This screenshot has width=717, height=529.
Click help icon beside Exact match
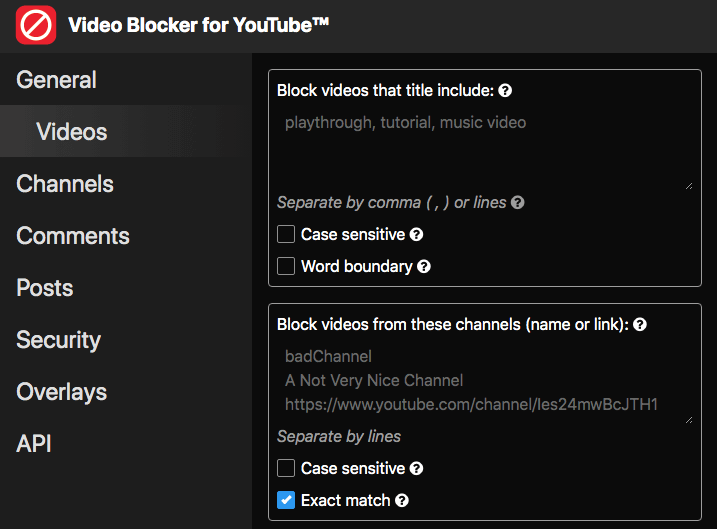402,501
